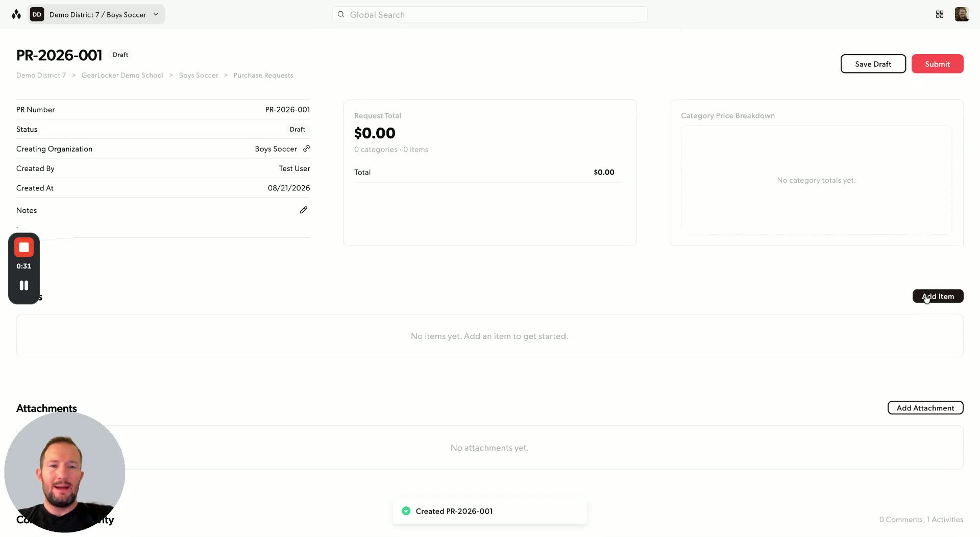Screen dimensions: 980x537
Task: Click the presenter webcam bubble
Action: point(65,472)
